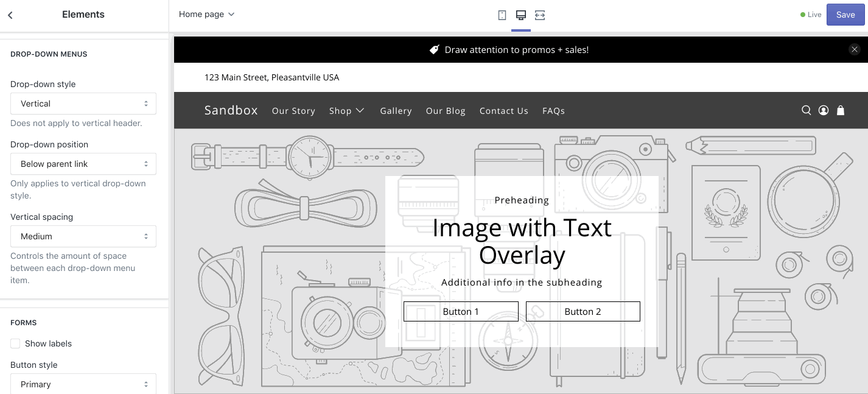Open the Drop-down style selector showing Vertical

click(83, 104)
